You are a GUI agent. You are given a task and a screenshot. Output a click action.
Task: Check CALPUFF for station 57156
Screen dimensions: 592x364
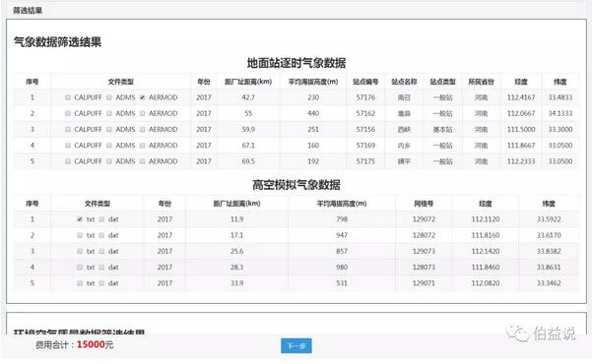[68, 130]
